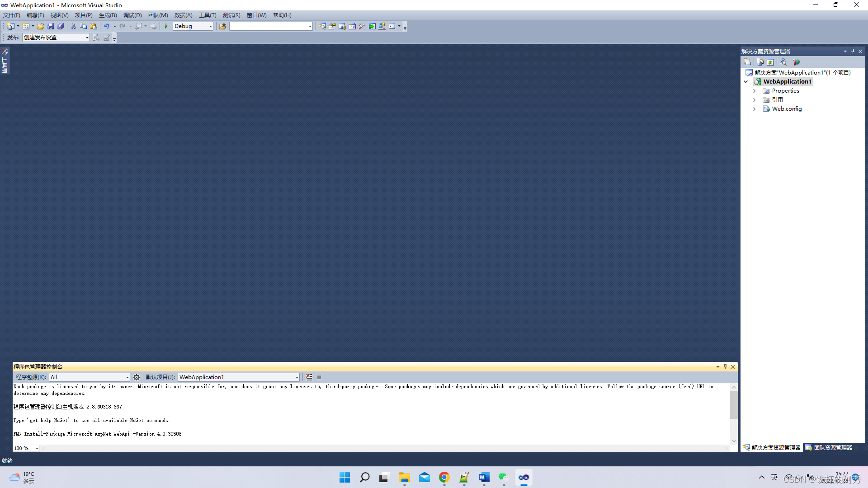
Task: Collapse the WebApplication1 project node
Action: click(746, 81)
